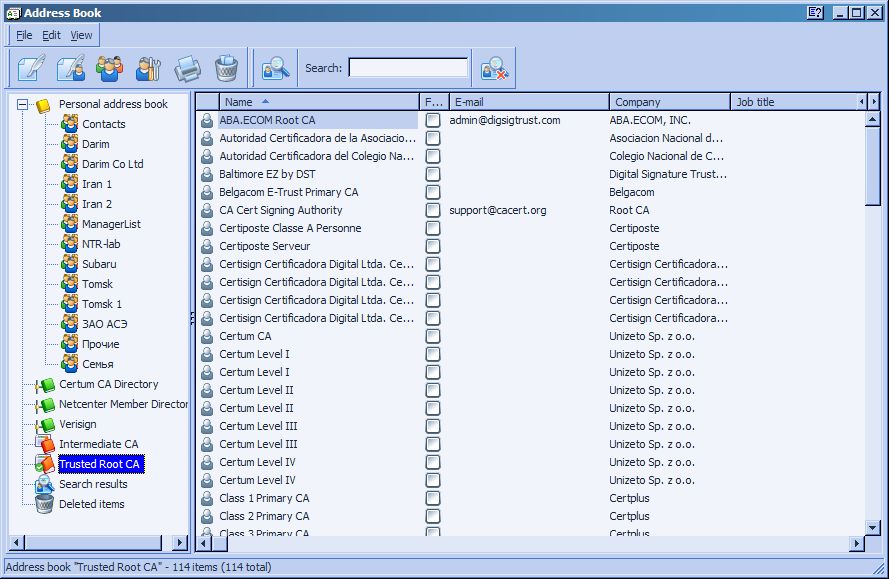Image resolution: width=889 pixels, height=579 pixels.
Task: Click the Search results folder icon
Action: tap(45, 484)
